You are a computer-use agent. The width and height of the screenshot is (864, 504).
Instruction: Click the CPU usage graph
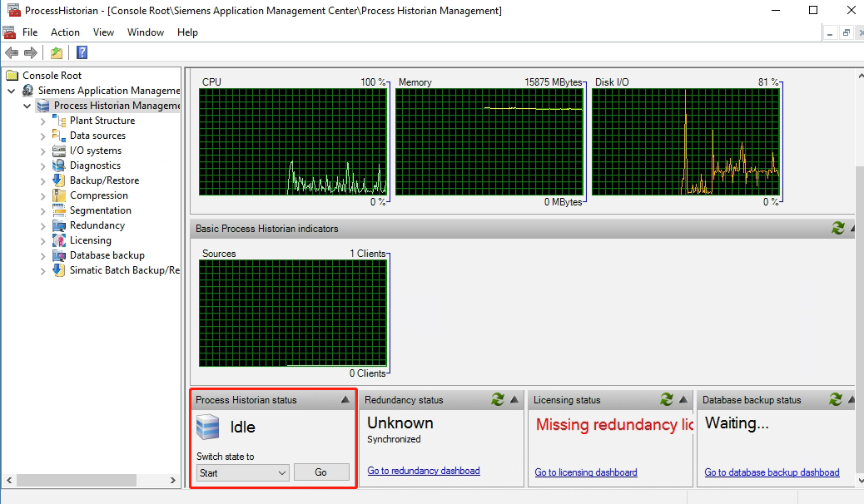[x=293, y=141]
